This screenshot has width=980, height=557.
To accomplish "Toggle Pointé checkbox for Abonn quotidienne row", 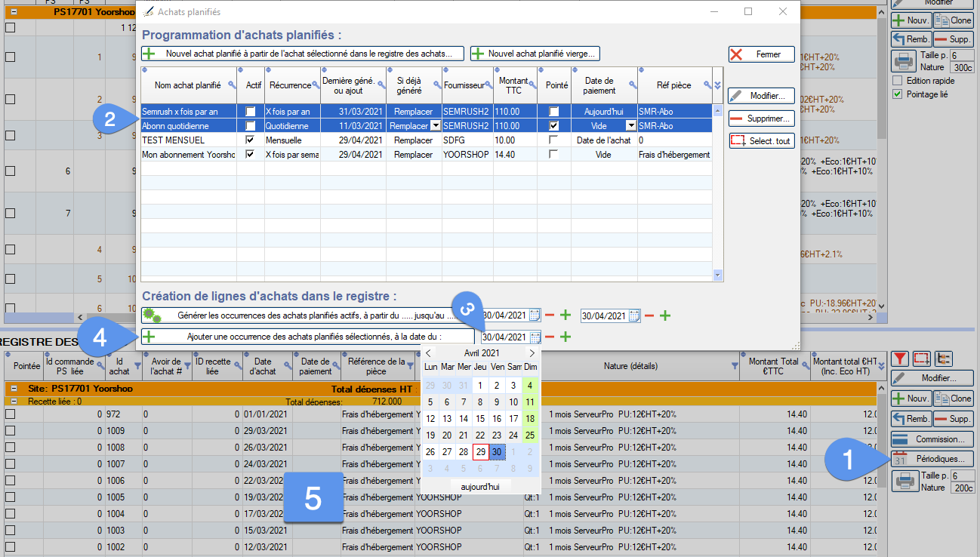I will pyautogui.click(x=554, y=126).
